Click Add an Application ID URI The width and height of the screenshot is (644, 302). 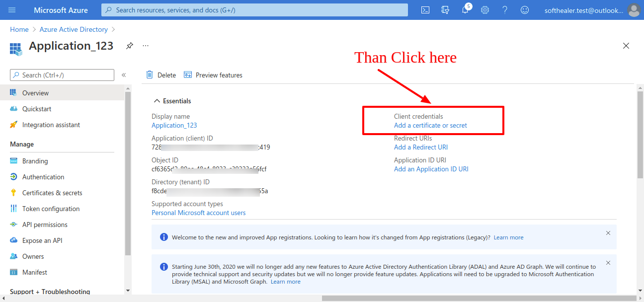(431, 169)
